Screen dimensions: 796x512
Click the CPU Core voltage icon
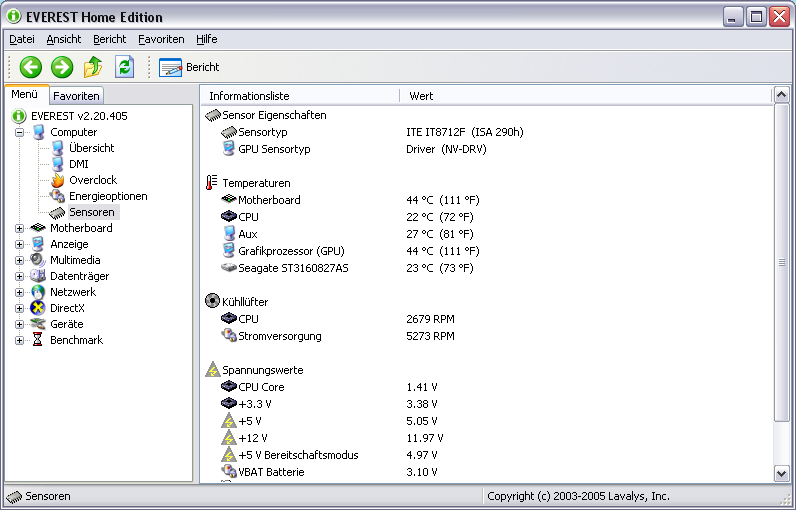(x=229, y=387)
